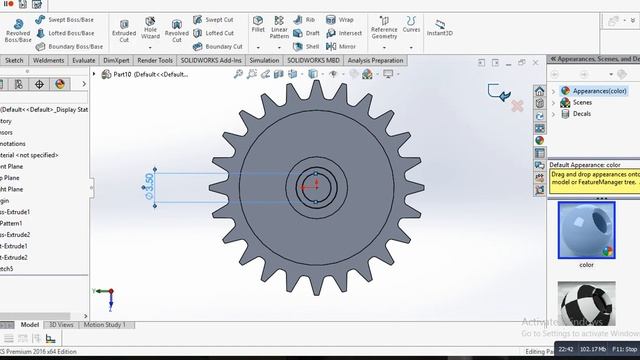The image size is (640, 360).
Task: Select DimXpertManager tab in left panel
Action: tap(39, 84)
